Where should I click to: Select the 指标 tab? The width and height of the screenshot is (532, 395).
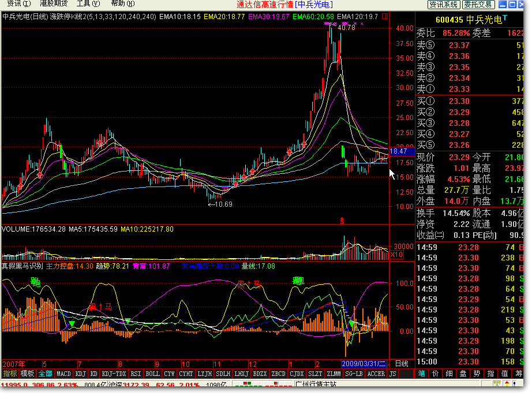click(10, 374)
